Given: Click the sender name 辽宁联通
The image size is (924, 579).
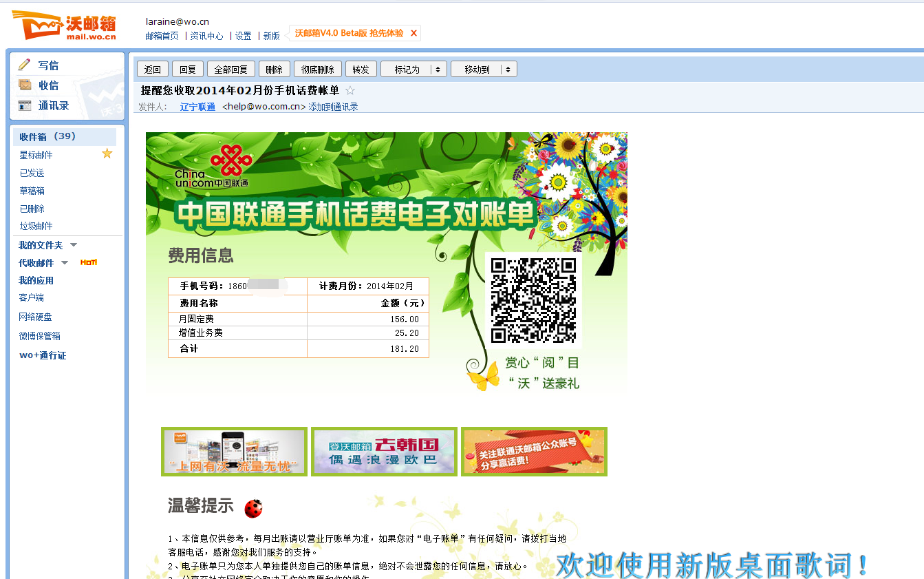Looking at the screenshot, I should (197, 107).
